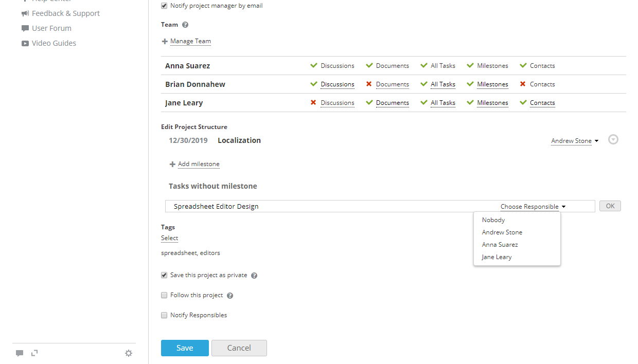Click the Manage Team link

(x=190, y=41)
